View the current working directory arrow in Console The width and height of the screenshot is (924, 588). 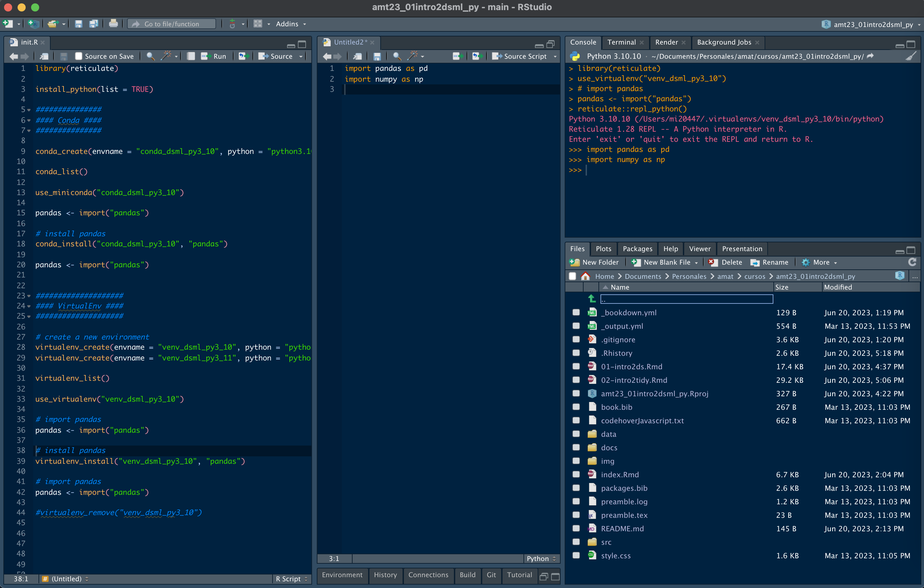pyautogui.click(x=871, y=56)
